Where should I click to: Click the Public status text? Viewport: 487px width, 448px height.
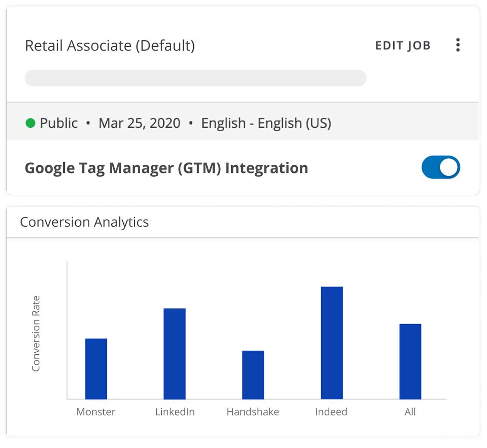click(x=59, y=123)
